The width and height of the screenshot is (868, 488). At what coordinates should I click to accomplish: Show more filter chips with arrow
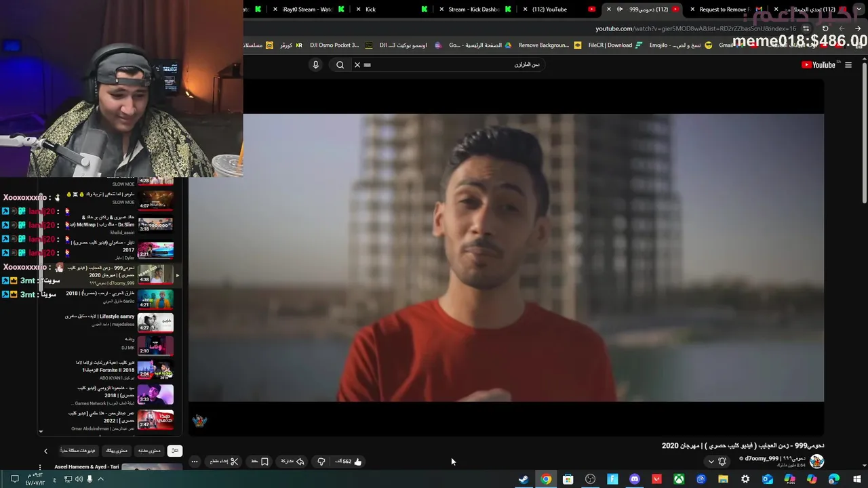tap(45, 451)
